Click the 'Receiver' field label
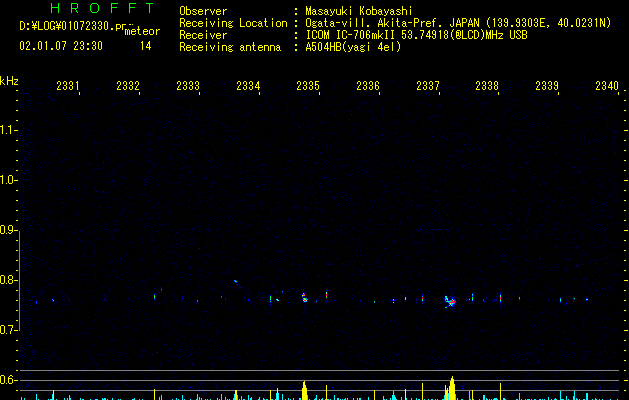629x400 pixels. (x=203, y=35)
